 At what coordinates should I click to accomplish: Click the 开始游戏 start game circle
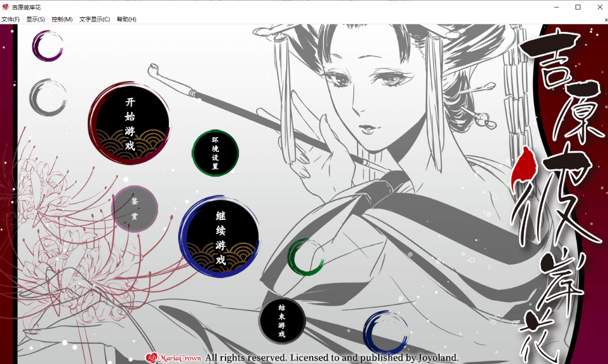[x=129, y=124]
